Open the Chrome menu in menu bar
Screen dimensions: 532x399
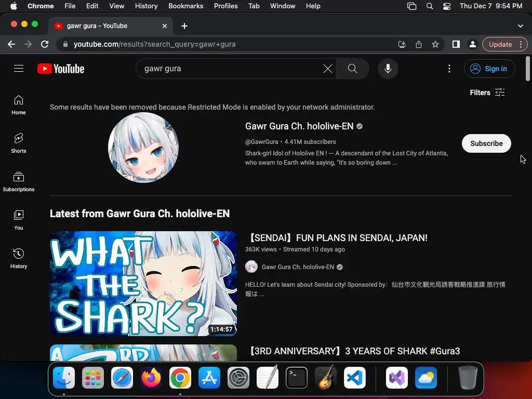[x=41, y=6]
